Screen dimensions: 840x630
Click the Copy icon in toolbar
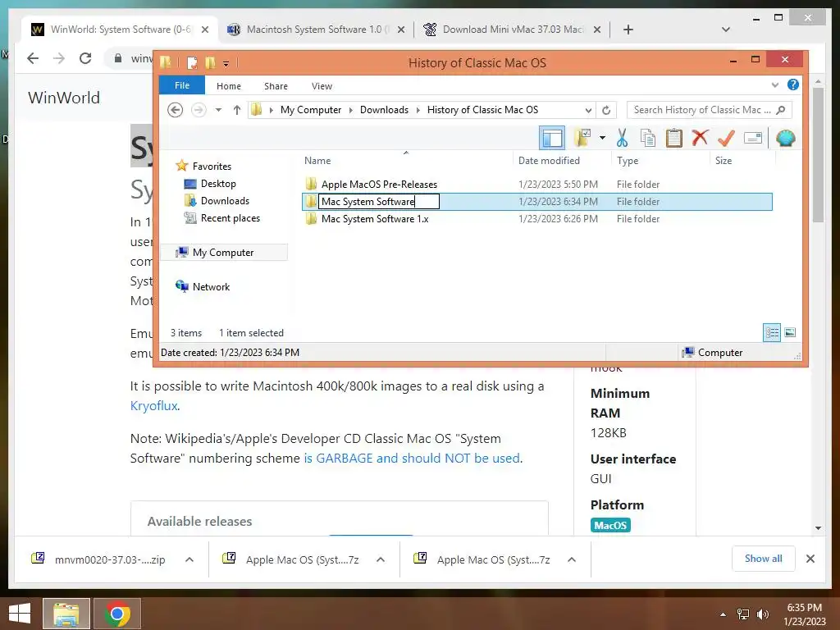coord(648,138)
